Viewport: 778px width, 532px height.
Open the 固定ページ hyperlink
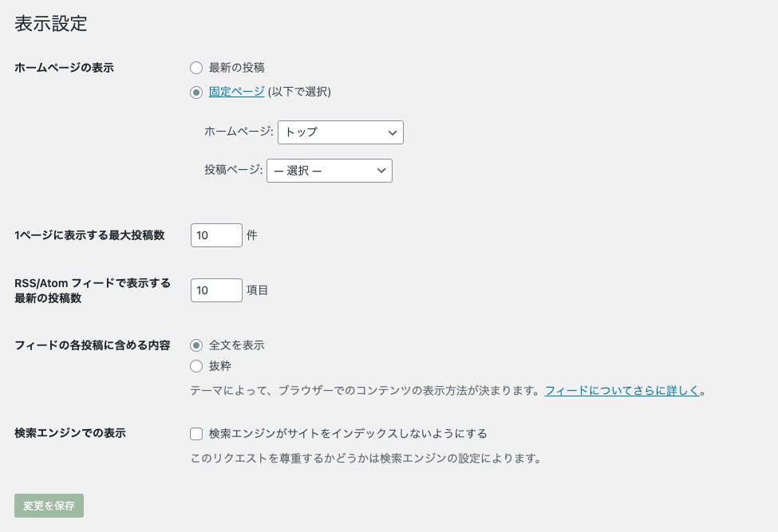(236, 92)
